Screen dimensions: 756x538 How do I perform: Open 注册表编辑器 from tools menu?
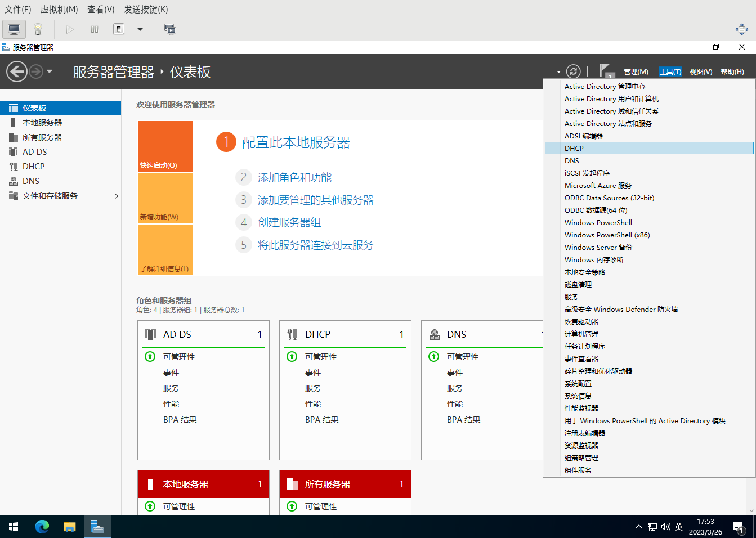649,433
